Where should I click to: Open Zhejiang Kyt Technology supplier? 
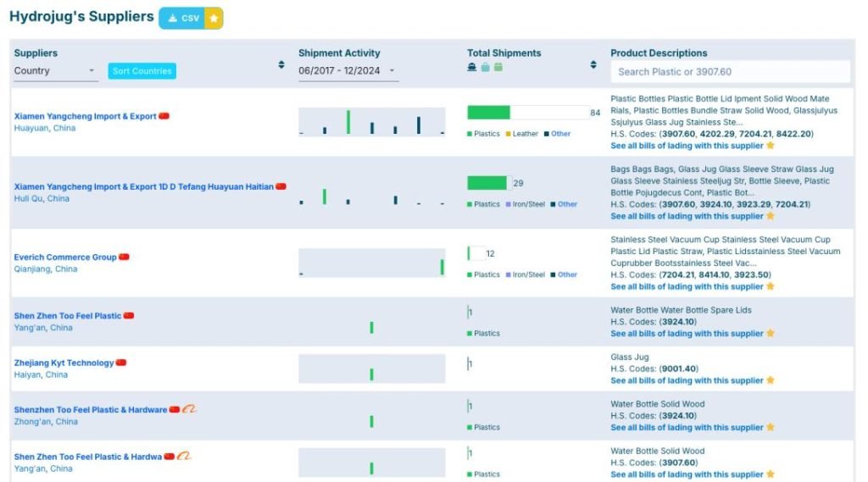tap(64, 363)
